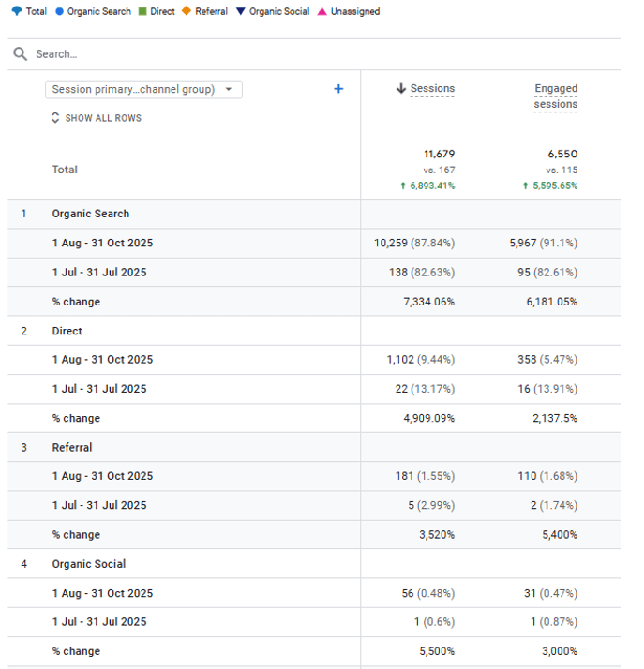The width and height of the screenshot is (644, 669).
Task: Click the 6,893.41% sessions increase
Action: 427,186
